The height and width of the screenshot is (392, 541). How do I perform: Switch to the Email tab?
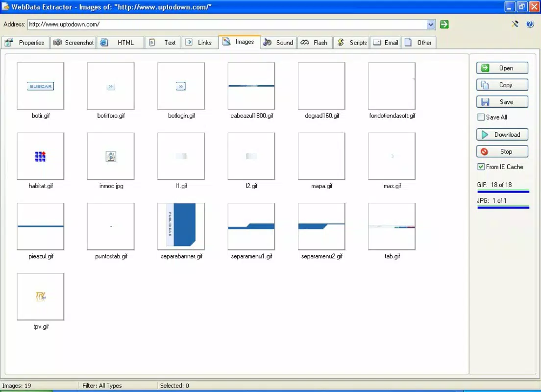pos(385,43)
